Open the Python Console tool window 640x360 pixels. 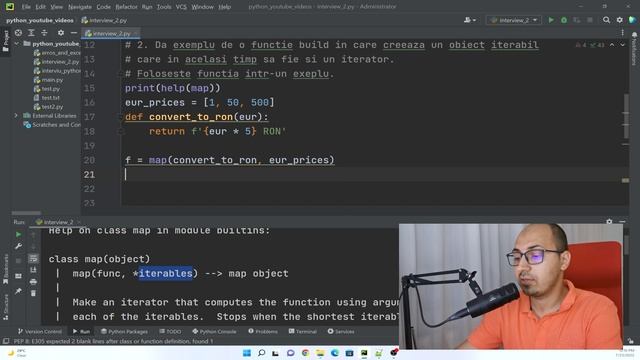tap(214, 331)
